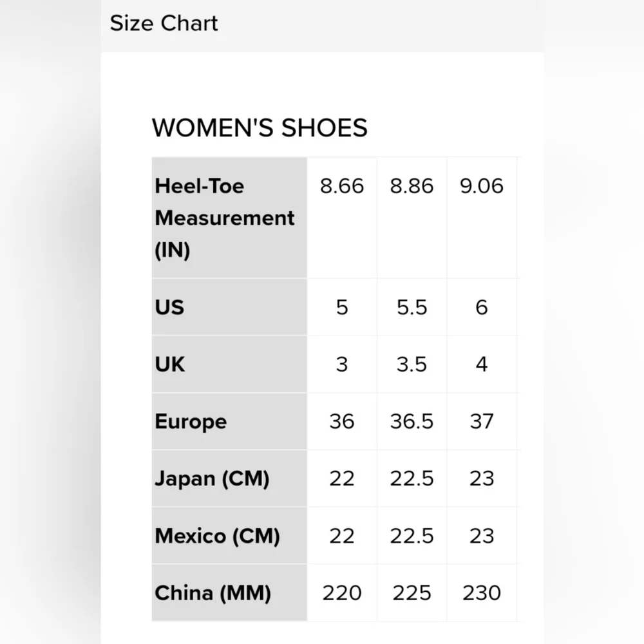
Task: Click UK size "4" cell
Action: (481, 365)
